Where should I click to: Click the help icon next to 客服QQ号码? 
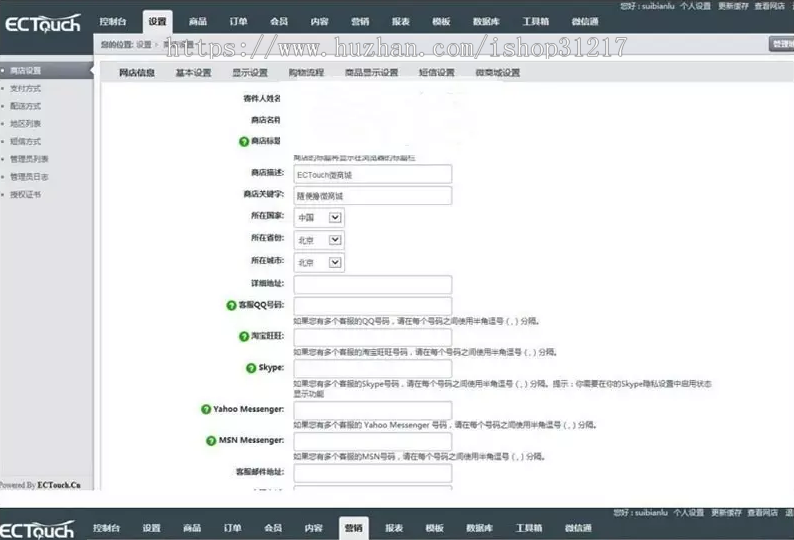[231, 305]
